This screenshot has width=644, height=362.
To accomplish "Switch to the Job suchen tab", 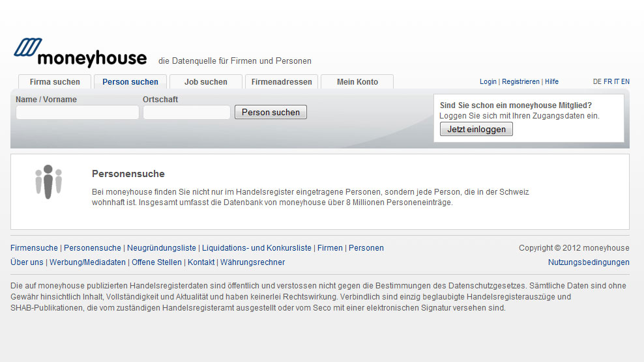I will pos(206,81).
